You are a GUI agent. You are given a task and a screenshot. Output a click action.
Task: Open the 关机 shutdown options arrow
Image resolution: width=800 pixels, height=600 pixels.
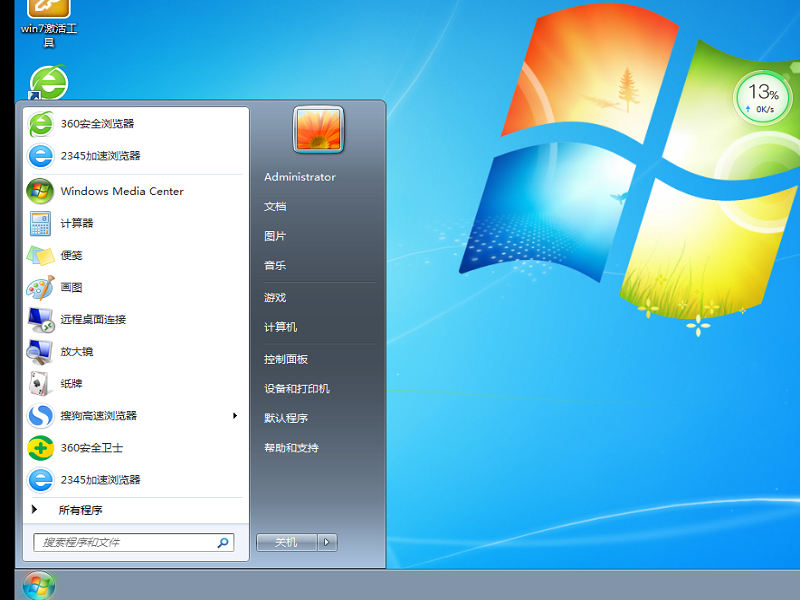point(327,541)
